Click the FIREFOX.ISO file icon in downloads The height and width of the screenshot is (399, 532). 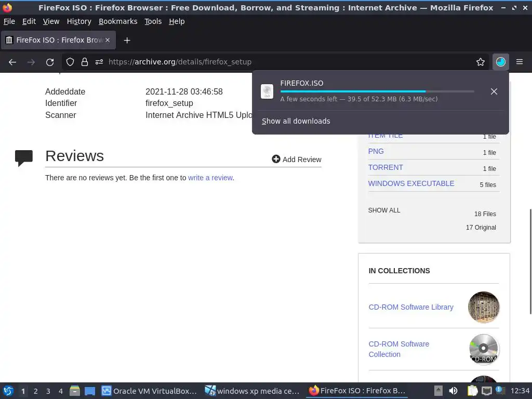click(267, 91)
